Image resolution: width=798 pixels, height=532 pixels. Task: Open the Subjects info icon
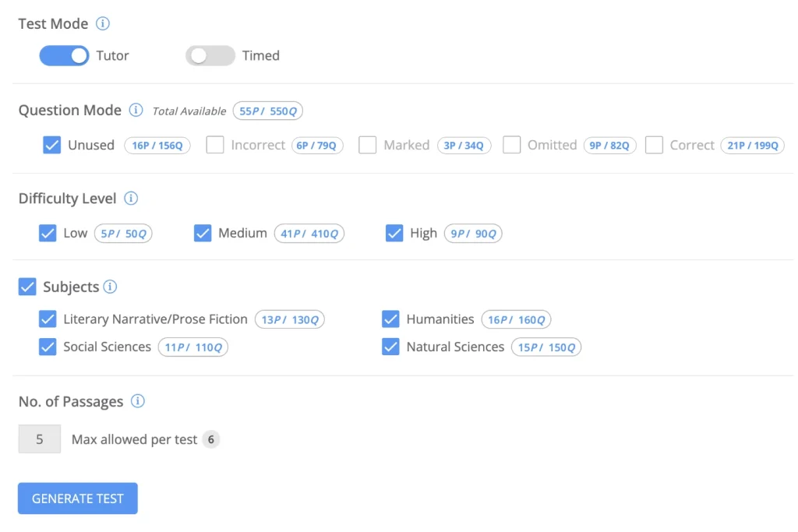point(110,287)
